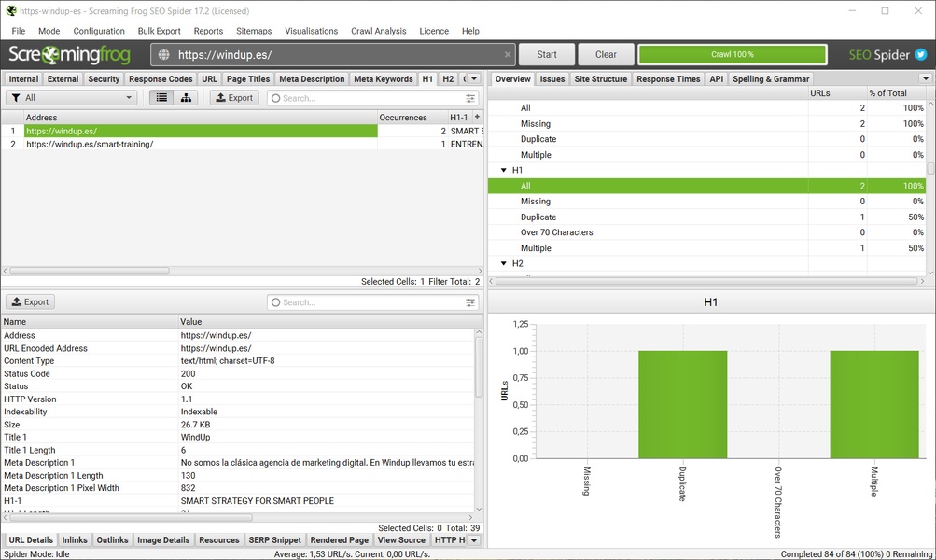The height and width of the screenshot is (560, 936).
Task: Switch to the H2 tab
Action: (448, 78)
